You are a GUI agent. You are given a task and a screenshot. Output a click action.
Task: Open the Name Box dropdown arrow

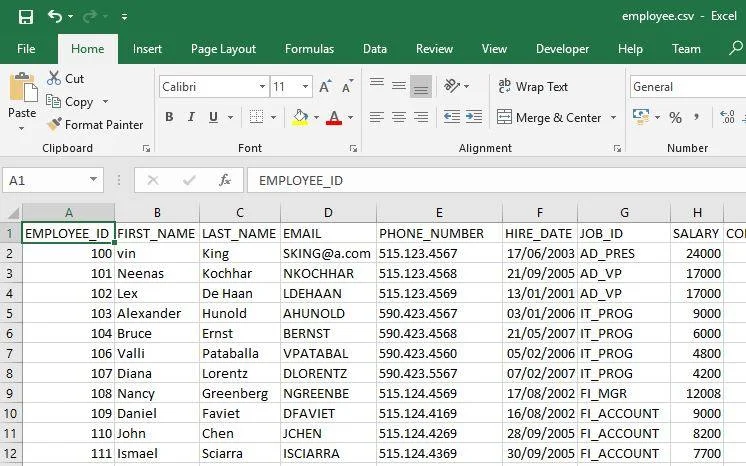click(93, 179)
